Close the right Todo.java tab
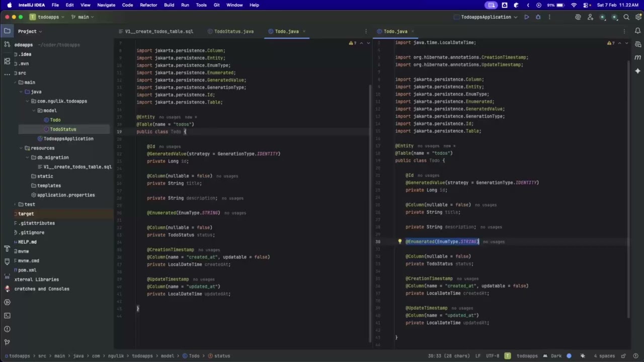 (x=413, y=31)
